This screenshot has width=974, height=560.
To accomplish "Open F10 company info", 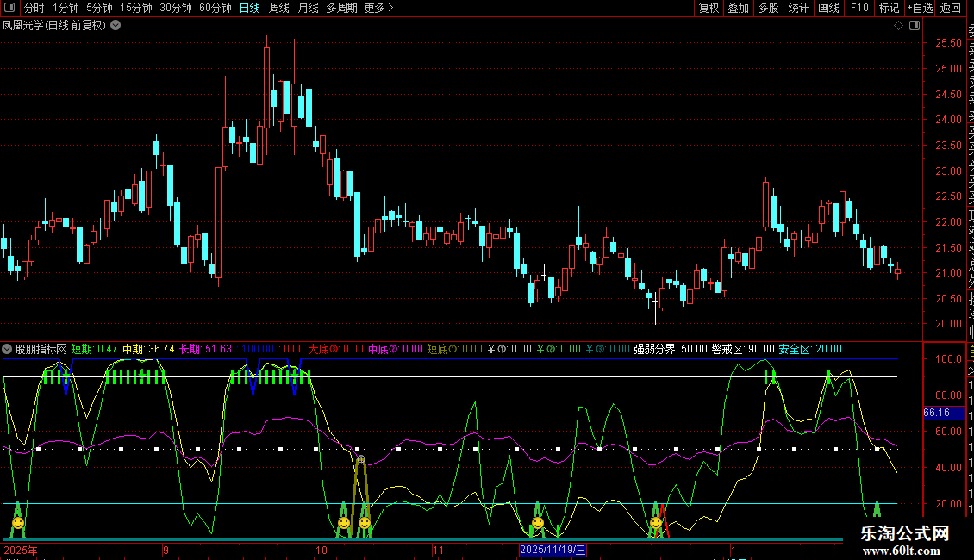I will point(859,9).
